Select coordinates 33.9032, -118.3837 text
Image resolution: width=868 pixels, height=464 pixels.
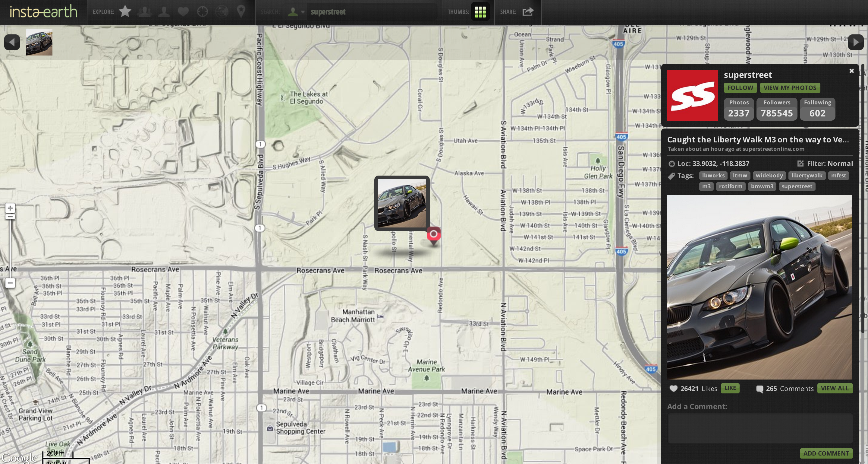click(721, 164)
